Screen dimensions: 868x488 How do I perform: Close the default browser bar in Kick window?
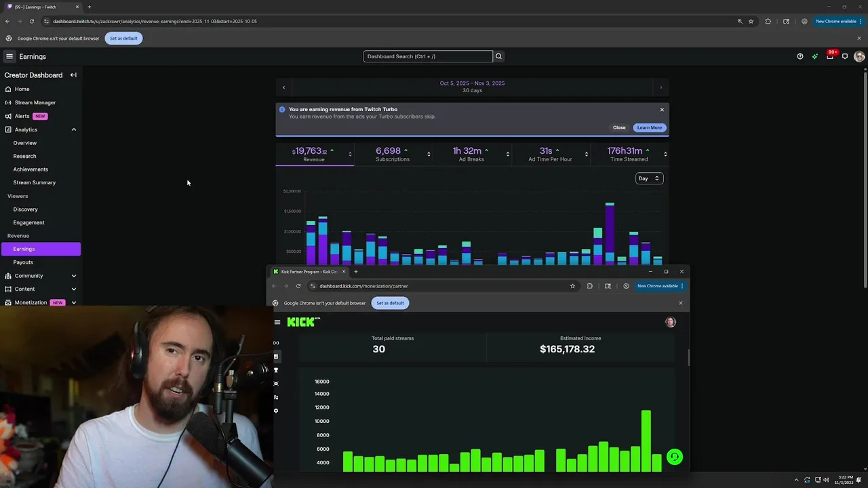681,303
